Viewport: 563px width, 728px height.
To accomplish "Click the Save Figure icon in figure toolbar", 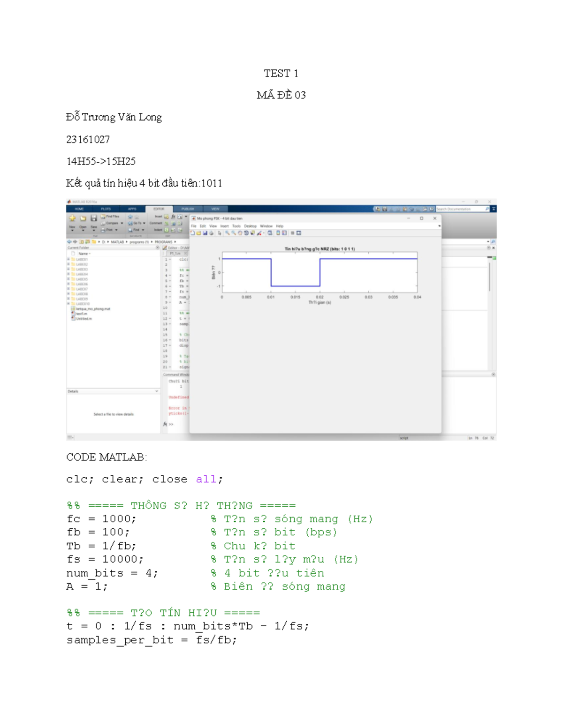I will (205, 233).
